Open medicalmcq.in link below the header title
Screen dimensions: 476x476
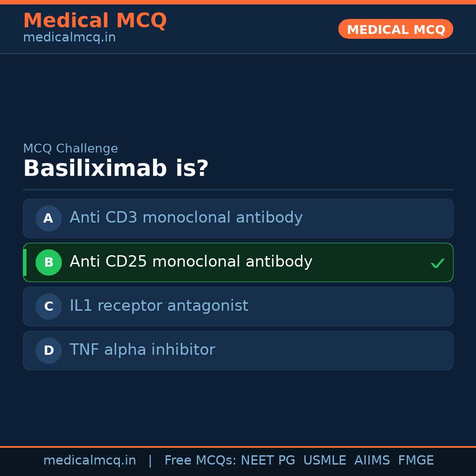(69, 37)
